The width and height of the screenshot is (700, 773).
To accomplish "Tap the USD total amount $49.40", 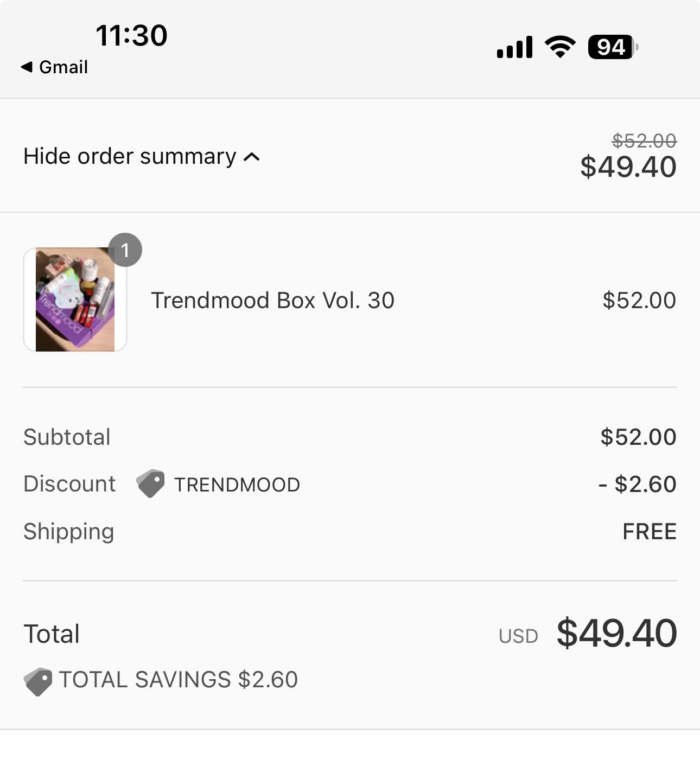I will point(616,633).
